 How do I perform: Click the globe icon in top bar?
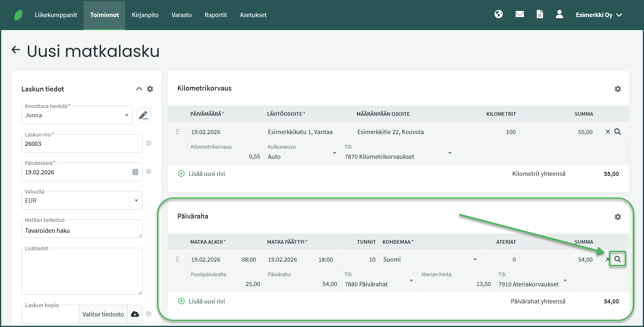click(499, 14)
